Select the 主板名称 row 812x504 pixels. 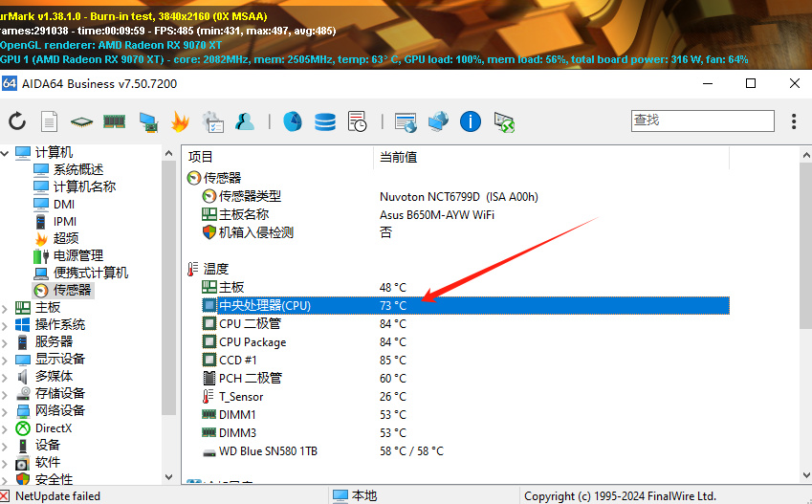457,214
